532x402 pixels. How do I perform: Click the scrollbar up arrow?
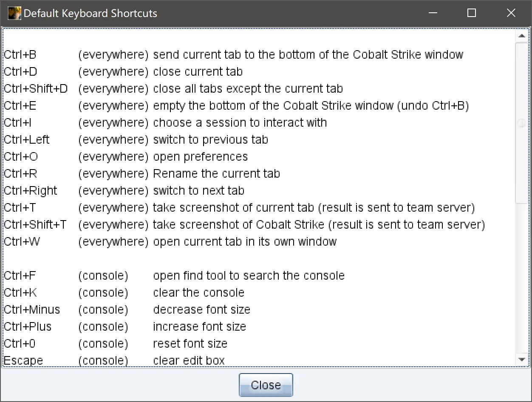522,36
